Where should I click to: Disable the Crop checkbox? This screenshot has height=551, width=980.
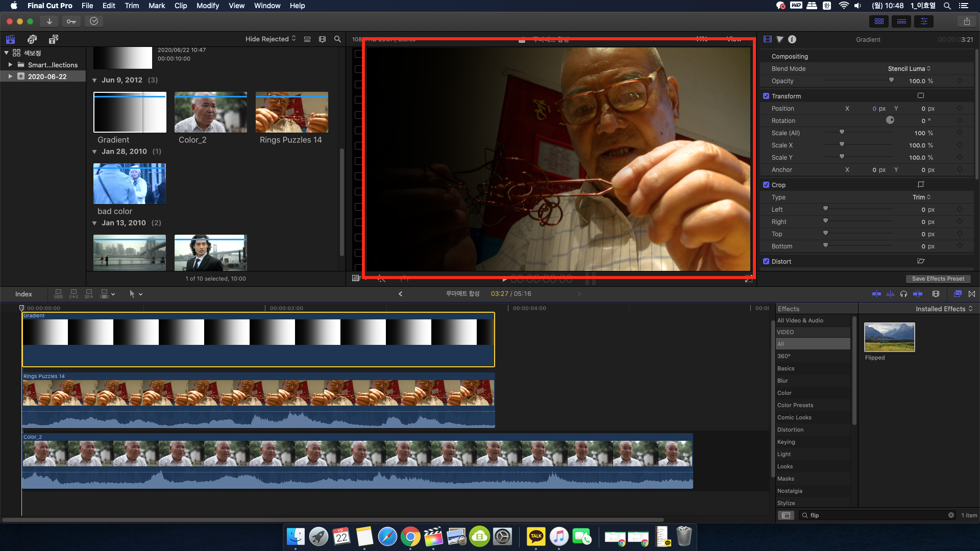pyautogui.click(x=766, y=185)
